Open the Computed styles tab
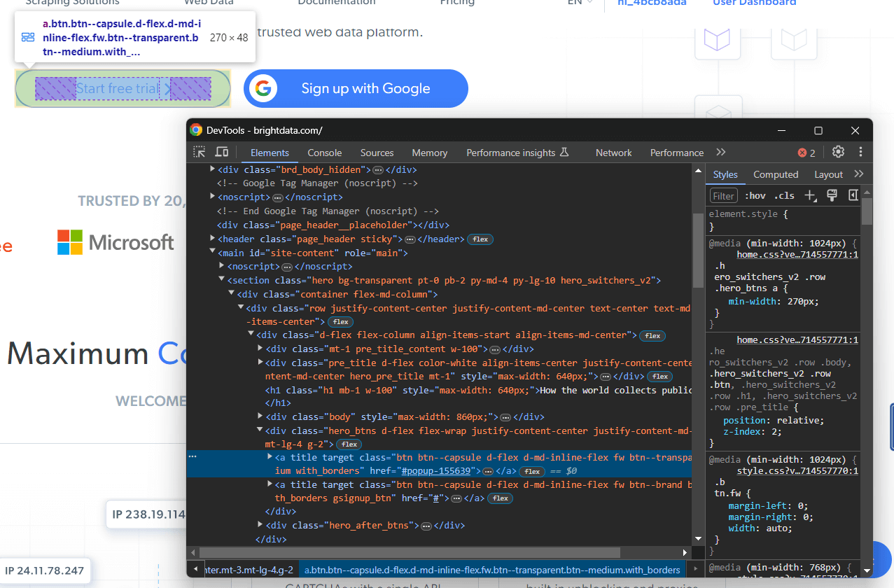The height and width of the screenshot is (588, 894). click(776, 174)
